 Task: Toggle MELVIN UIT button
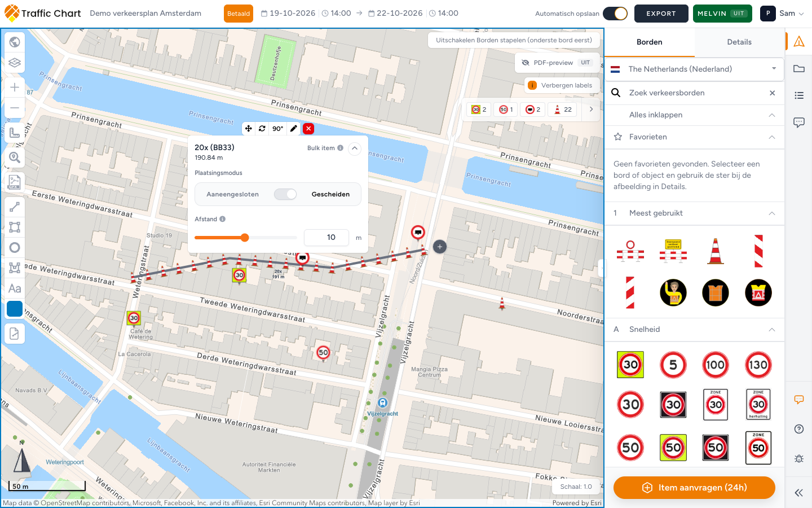722,14
